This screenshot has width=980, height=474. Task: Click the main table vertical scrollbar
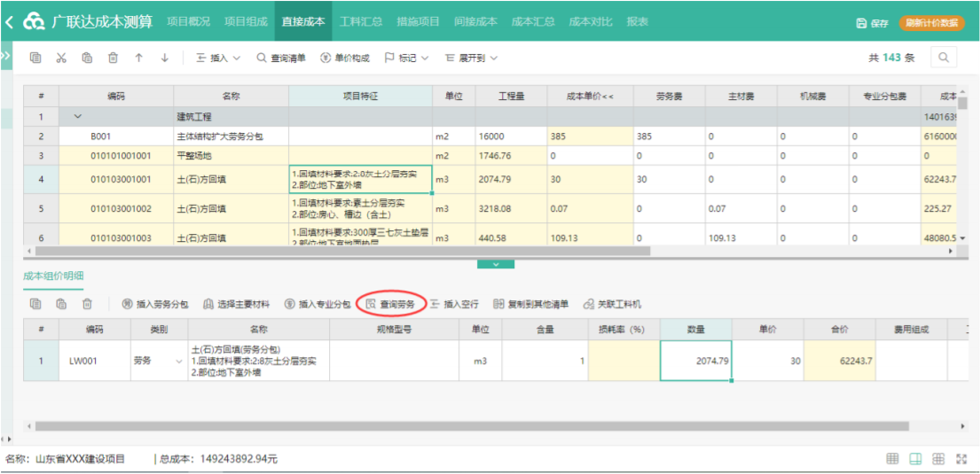[962, 103]
